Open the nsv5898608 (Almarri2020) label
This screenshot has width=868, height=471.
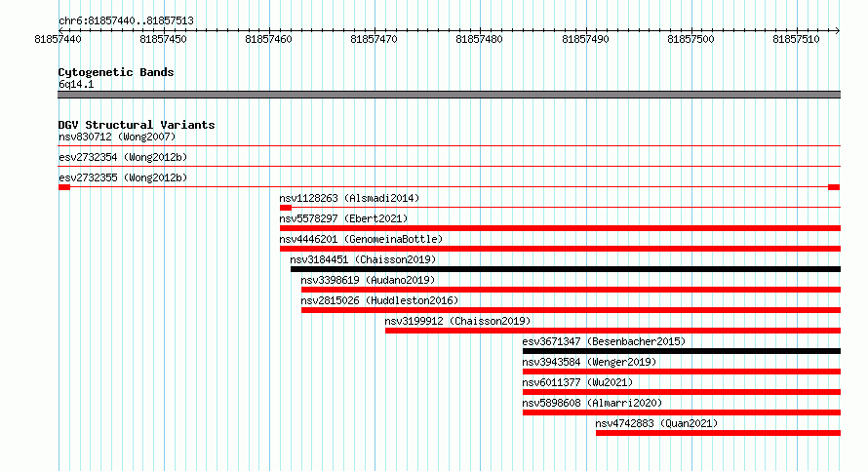pyautogui.click(x=592, y=403)
